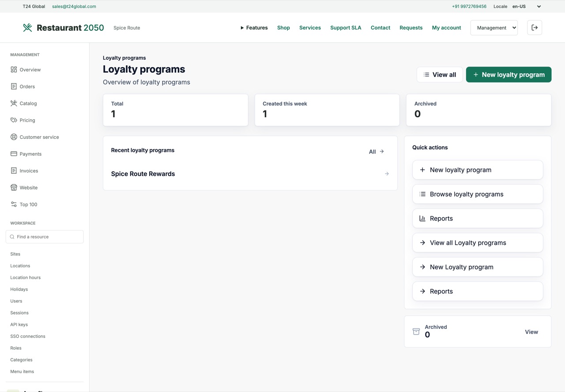Open SSO connections in workspace list
This screenshot has height=392, width=565.
point(28,336)
